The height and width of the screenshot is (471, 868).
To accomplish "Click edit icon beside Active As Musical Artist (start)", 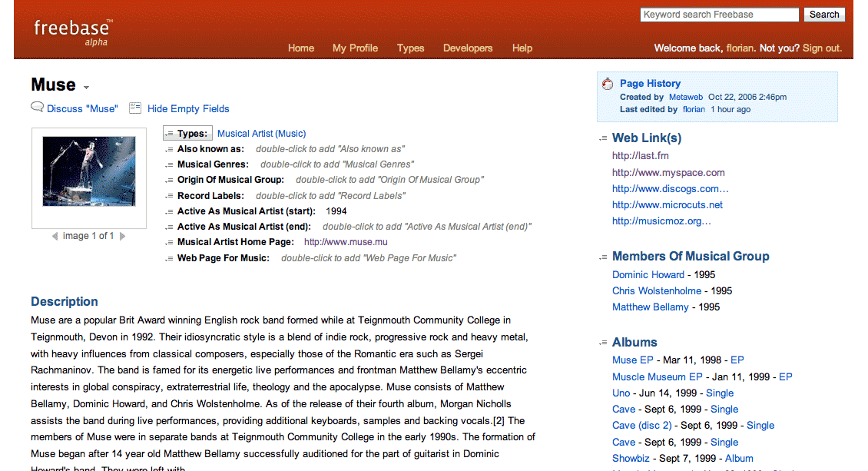I will click(170, 212).
